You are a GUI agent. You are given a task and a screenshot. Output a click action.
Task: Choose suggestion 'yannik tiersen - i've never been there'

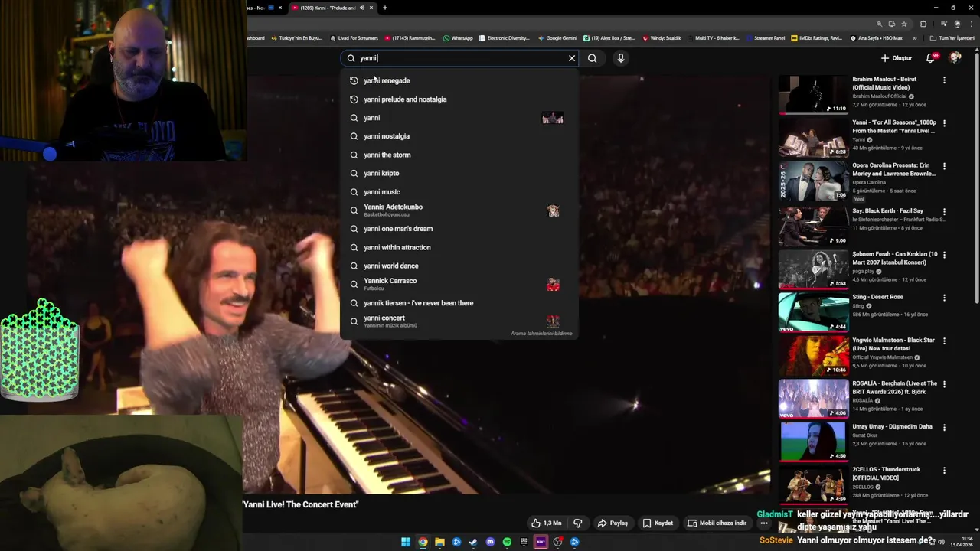pyautogui.click(x=459, y=303)
